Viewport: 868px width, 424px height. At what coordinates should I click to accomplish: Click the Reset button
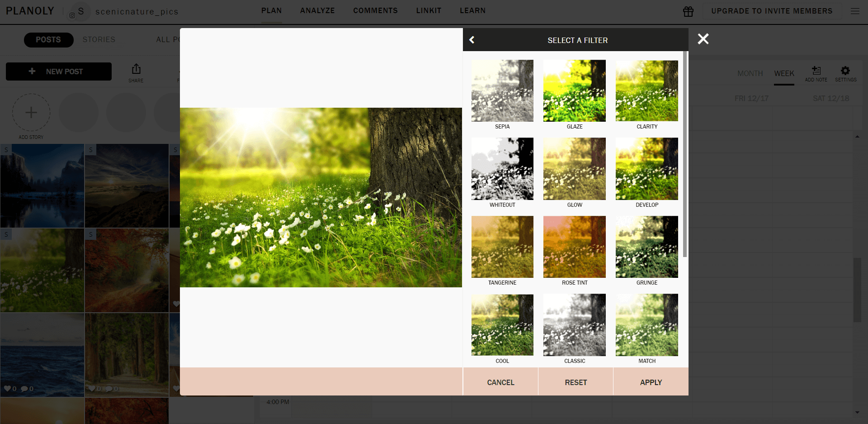coord(576,382)
